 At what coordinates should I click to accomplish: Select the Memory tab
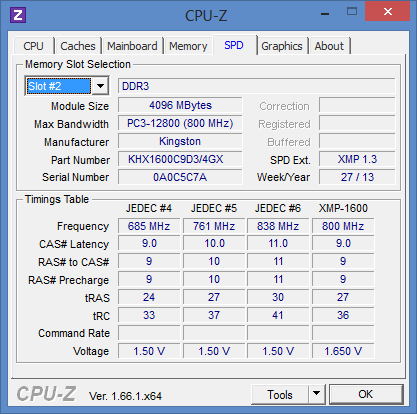[x=188, y=46]
